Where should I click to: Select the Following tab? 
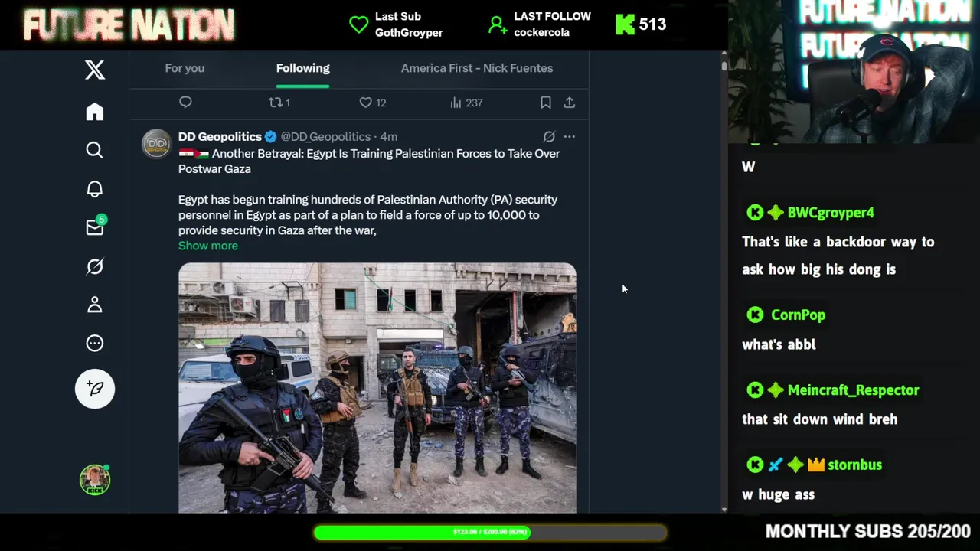[x=303, y=68]
